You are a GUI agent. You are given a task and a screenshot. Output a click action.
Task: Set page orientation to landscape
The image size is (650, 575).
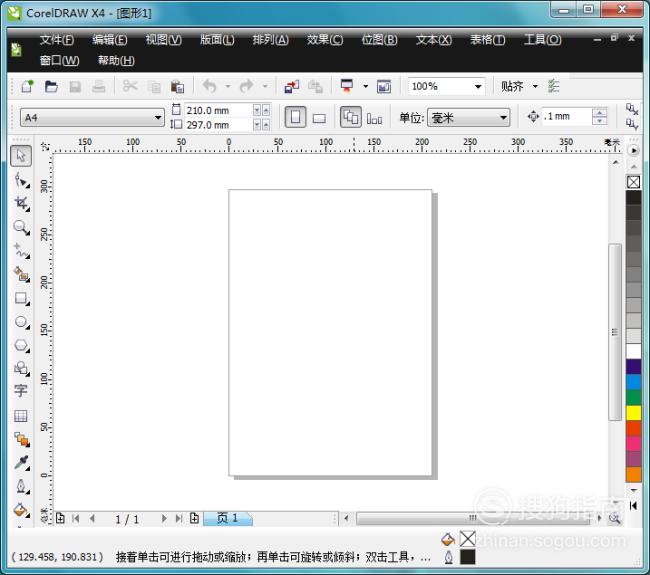319,119
